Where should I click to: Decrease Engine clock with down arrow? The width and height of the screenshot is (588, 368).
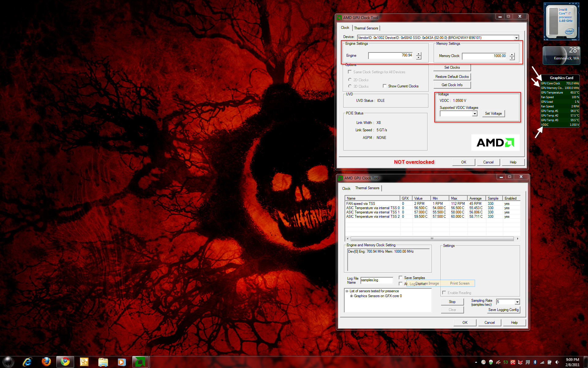(419, 58)
